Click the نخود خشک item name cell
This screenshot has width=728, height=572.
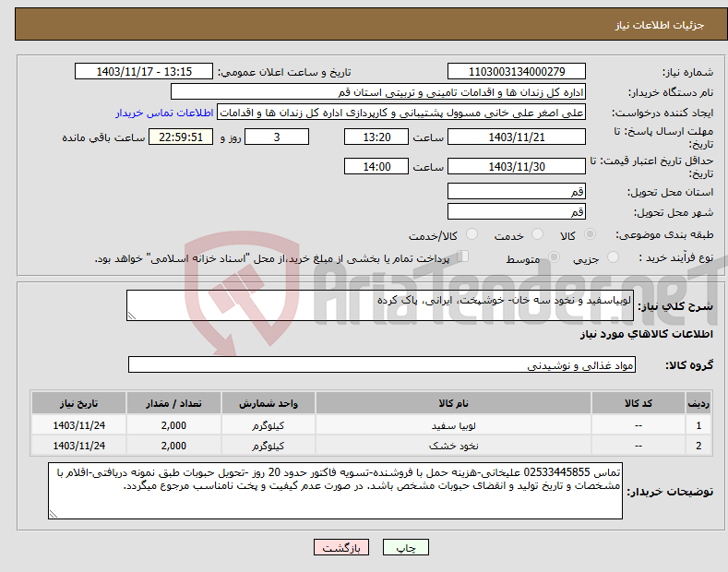point(453,446)
